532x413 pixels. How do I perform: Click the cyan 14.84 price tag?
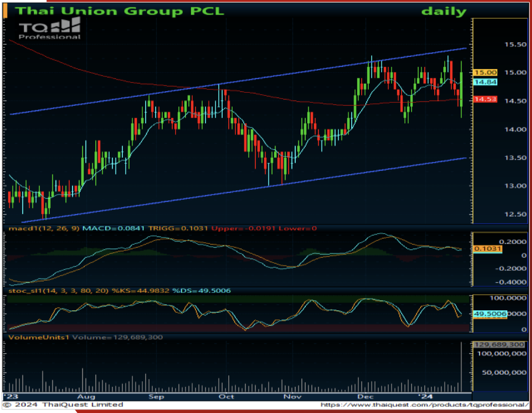click(485, 82)
